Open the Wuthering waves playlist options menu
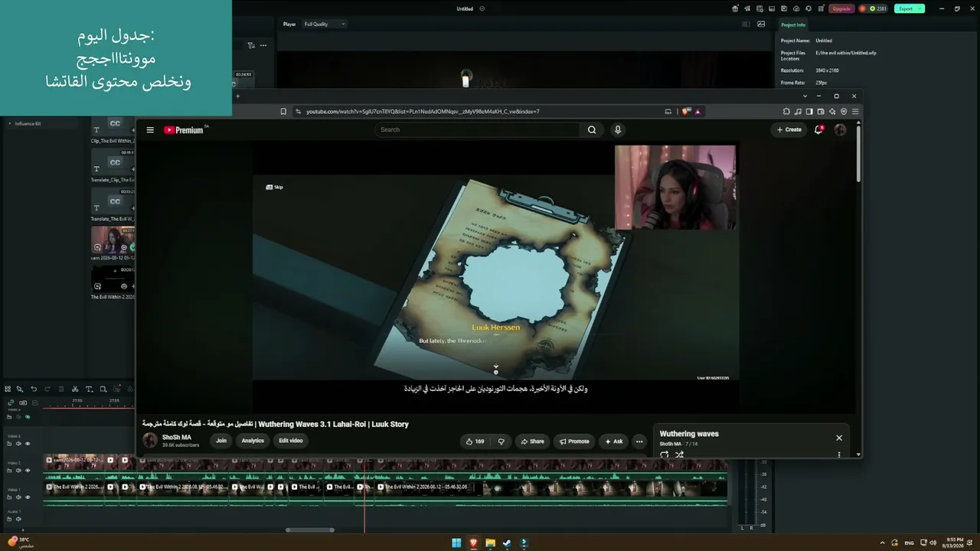 [x=839, y=455]
